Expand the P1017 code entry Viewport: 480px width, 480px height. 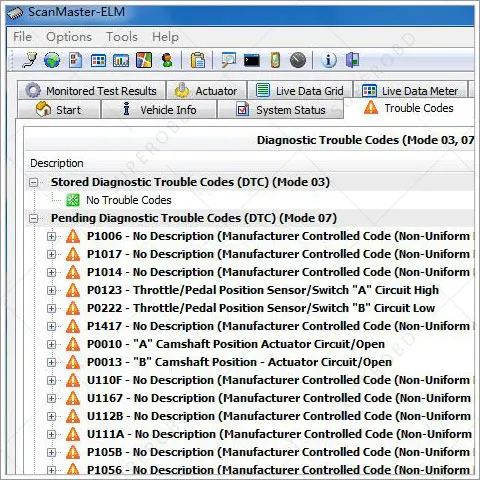pos(51,254)
